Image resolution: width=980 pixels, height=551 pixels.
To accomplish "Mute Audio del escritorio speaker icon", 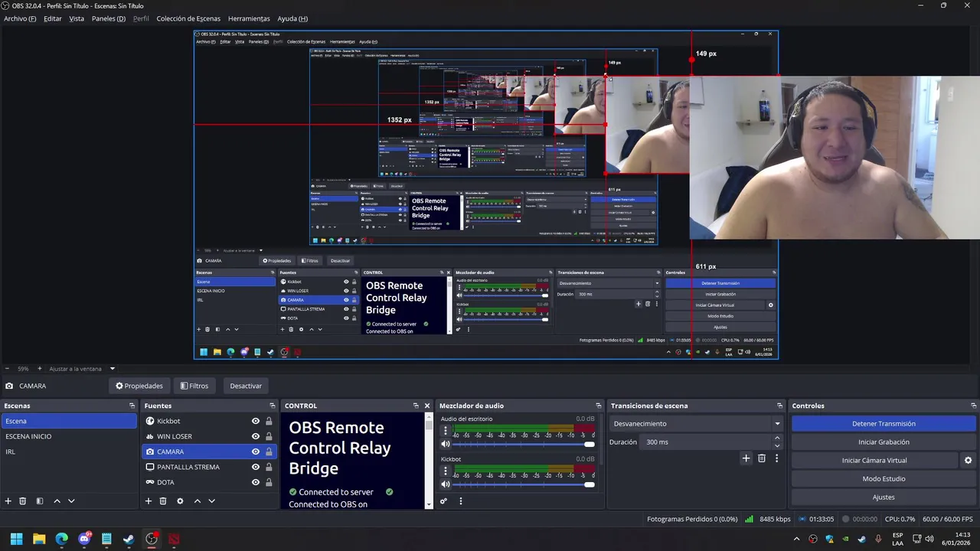I will (x=446, y=444).
